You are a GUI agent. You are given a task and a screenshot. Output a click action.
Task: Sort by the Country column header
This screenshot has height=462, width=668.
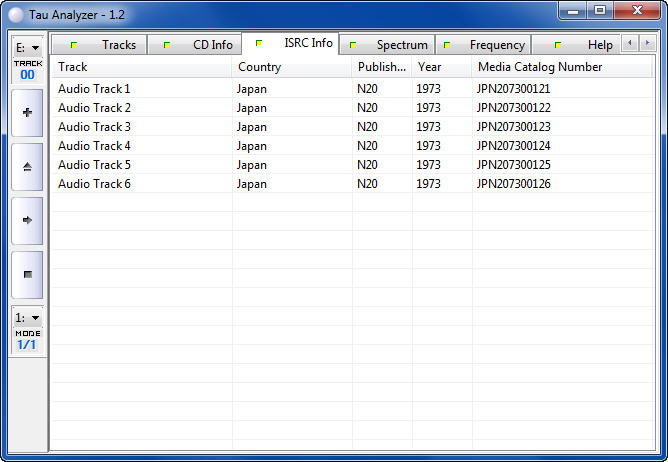click(292, 67)
